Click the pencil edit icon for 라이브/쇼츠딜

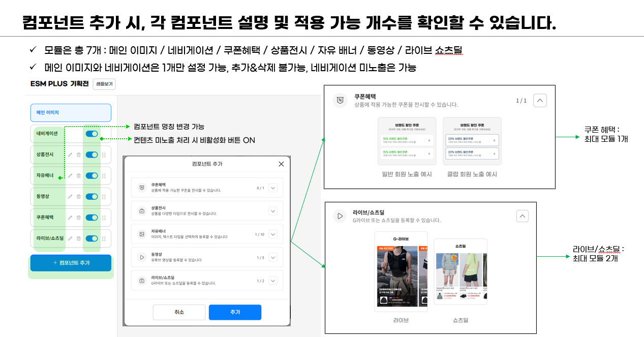click(x=70, y=238)
